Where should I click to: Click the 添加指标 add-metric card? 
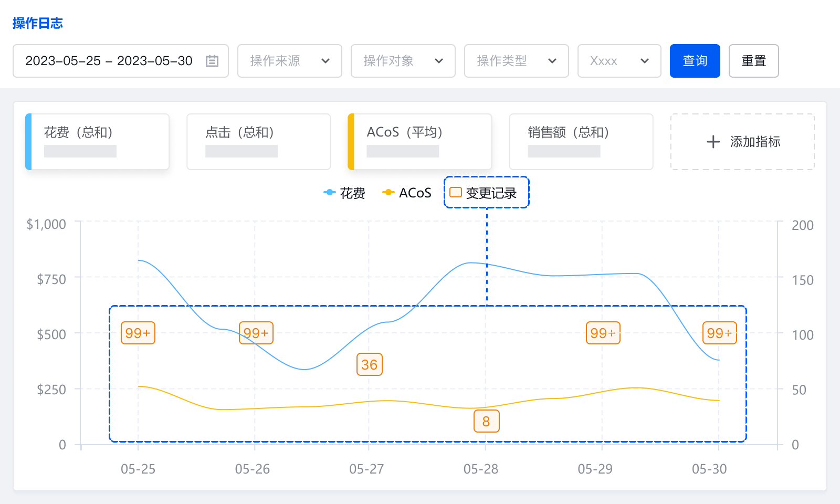pyautogui.click(x=742, y=142)
